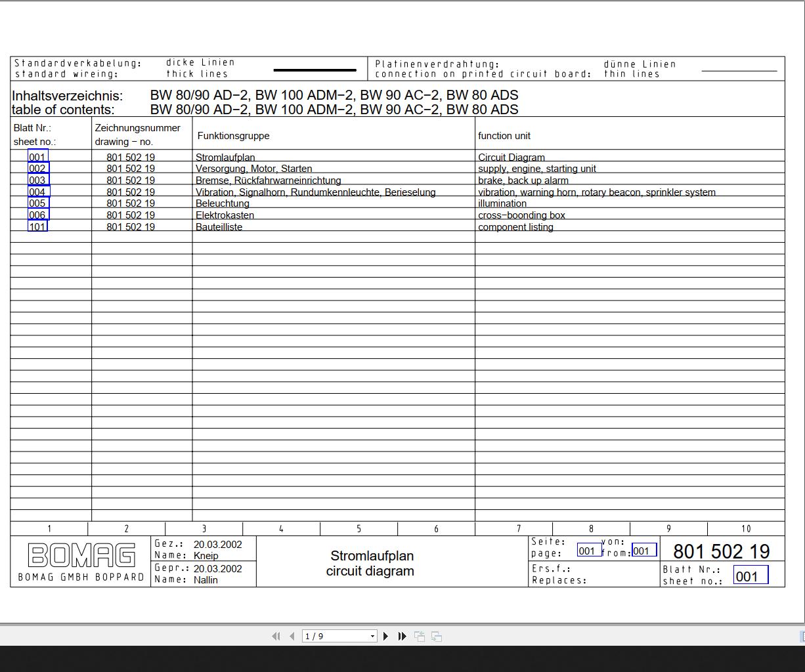Click 'Versorgung, Motor, Starten' row text
The image size is (805, 672).
pos(253,169)
